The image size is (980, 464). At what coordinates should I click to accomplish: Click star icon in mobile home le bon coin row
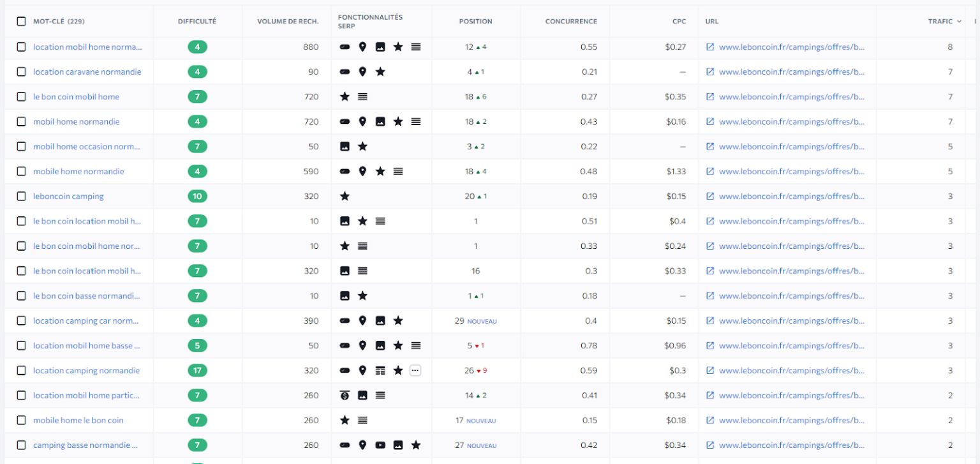345,421
